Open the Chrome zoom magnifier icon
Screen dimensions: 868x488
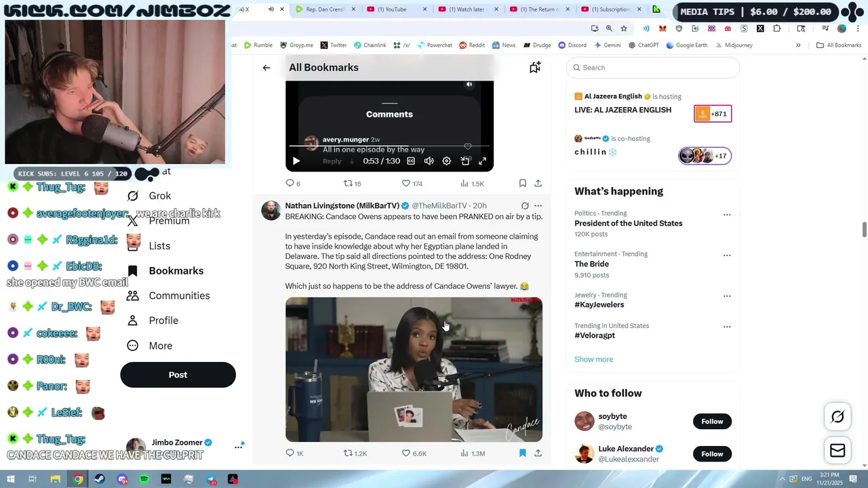click(x=609, y=28)
